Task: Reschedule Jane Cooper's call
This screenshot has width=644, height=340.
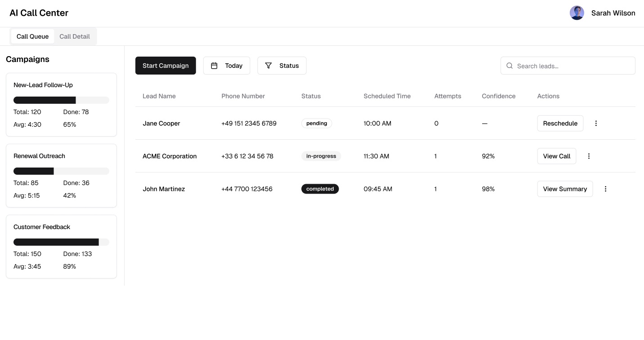Action: click(x=560, y=123)
